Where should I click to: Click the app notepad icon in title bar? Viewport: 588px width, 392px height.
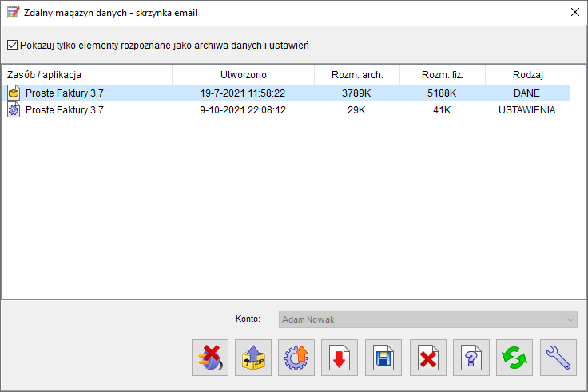coord(13,12)
